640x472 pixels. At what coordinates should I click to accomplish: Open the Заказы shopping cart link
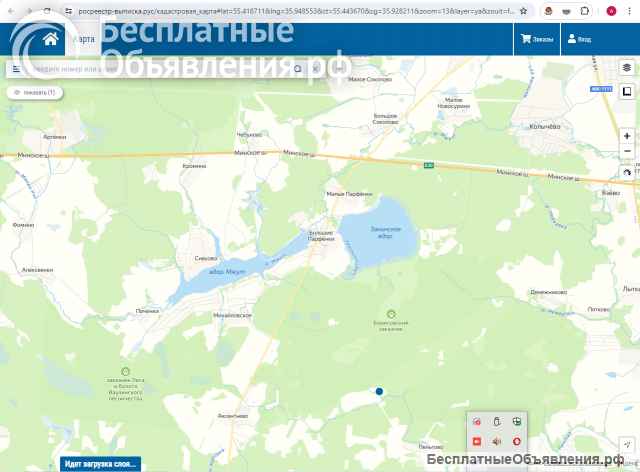click(537, 39)
